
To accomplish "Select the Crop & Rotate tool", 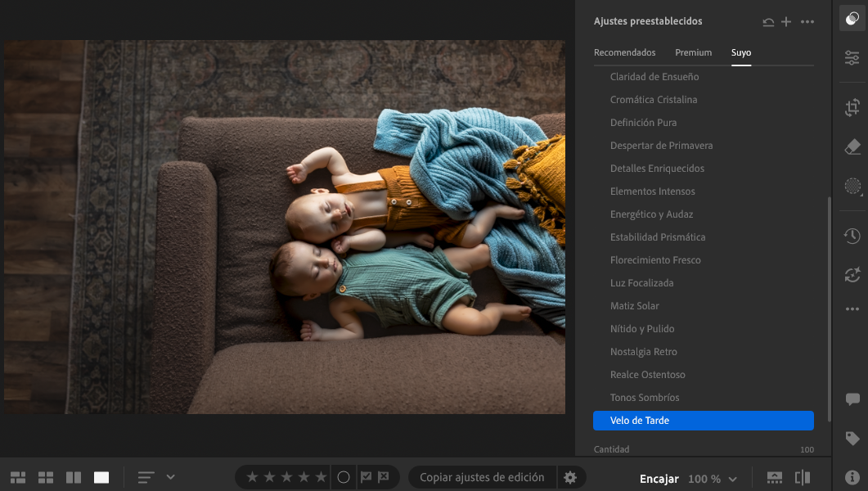I will click(x=851, y=107).
